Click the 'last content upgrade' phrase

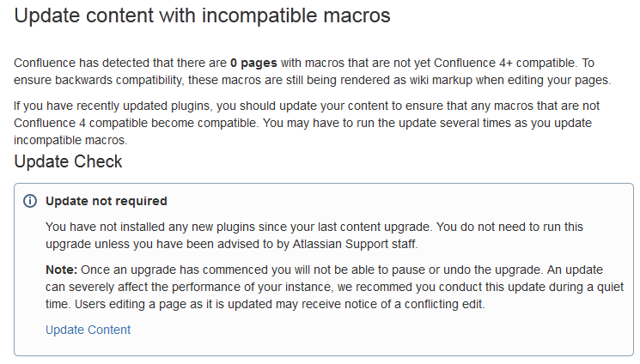pyautogui.click(x=381, y=227)
